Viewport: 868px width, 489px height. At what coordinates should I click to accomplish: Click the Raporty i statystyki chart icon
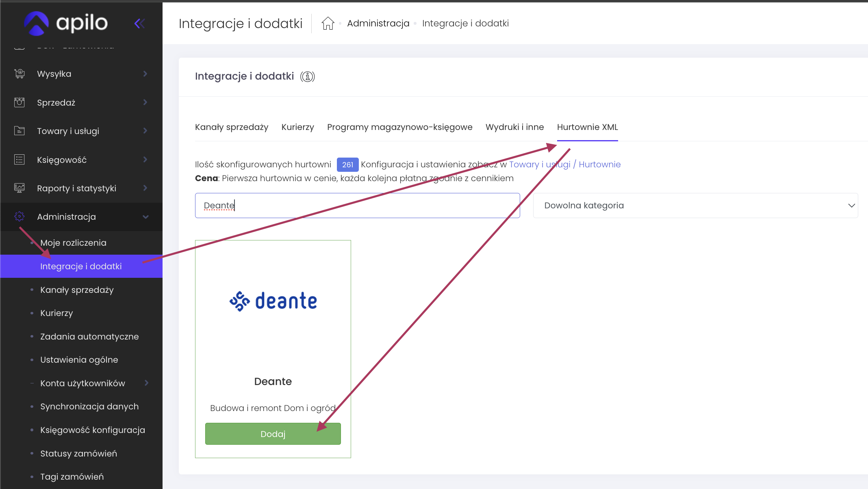click(x=20, y=188)
